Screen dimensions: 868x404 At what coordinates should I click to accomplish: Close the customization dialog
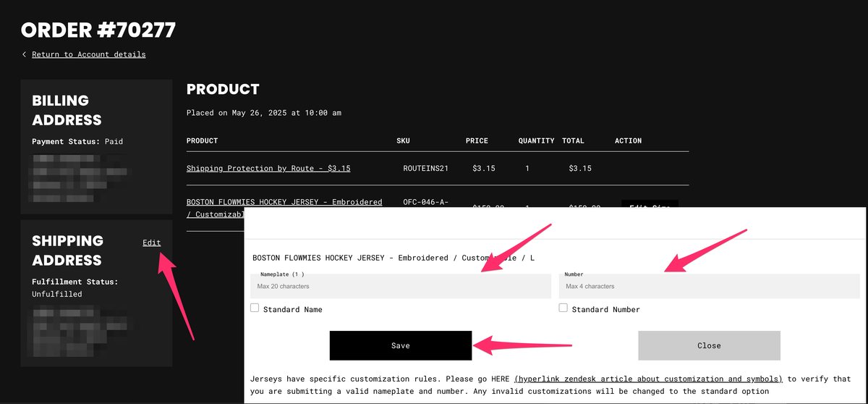(709, 345)
